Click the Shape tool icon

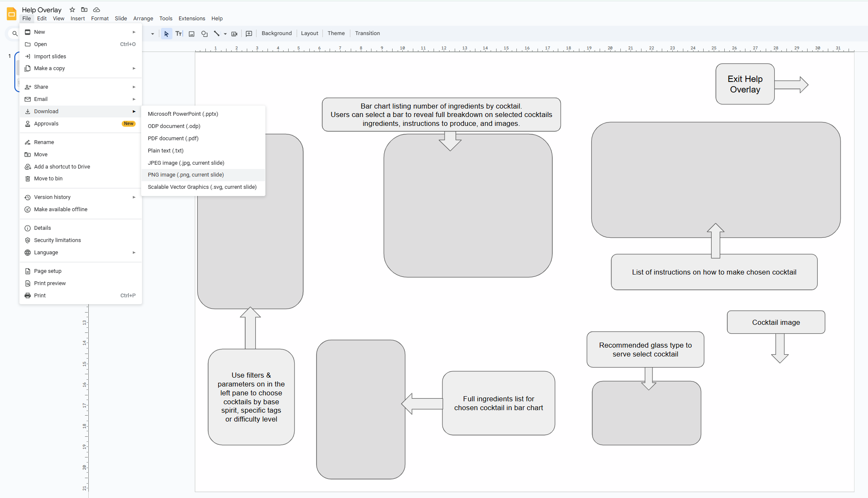(x=204, y=33)
